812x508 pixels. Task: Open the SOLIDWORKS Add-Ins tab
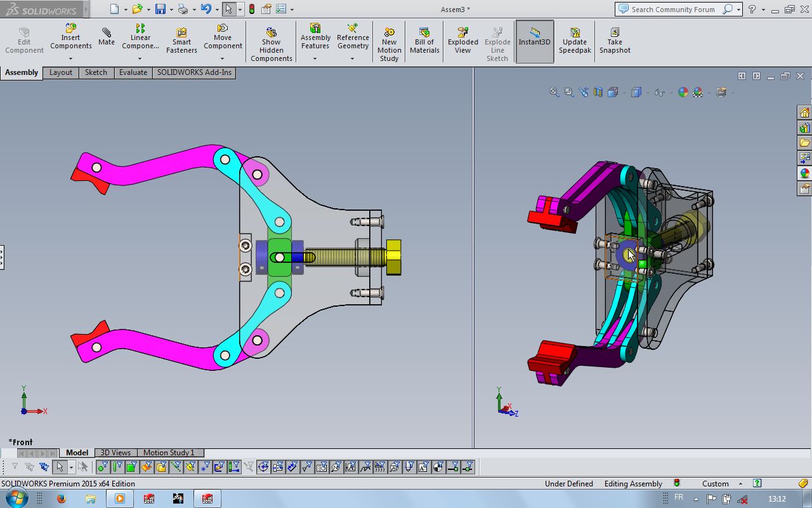[194, 72]
